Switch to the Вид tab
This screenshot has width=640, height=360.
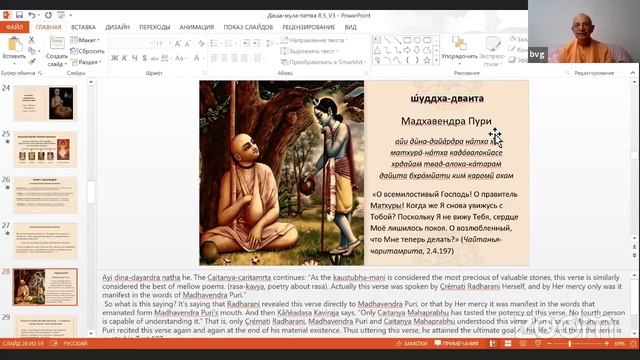pos(351,27)
